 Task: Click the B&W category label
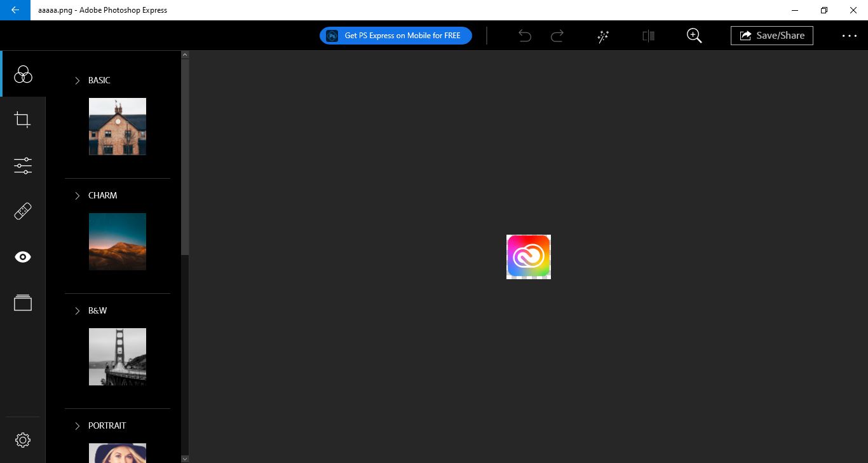98,310
